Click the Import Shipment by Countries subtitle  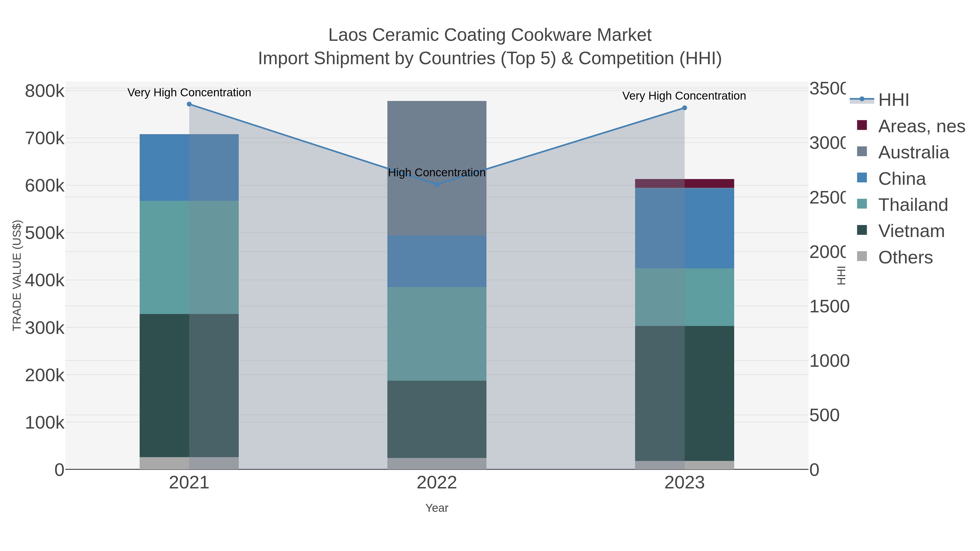(x=490, y=59)
